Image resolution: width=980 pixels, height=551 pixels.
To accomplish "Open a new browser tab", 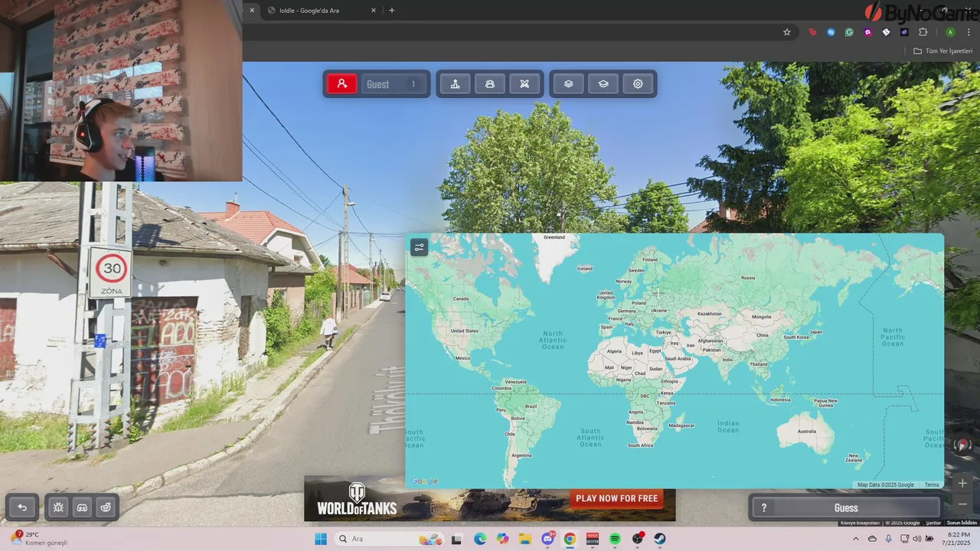I will (392, 10).
